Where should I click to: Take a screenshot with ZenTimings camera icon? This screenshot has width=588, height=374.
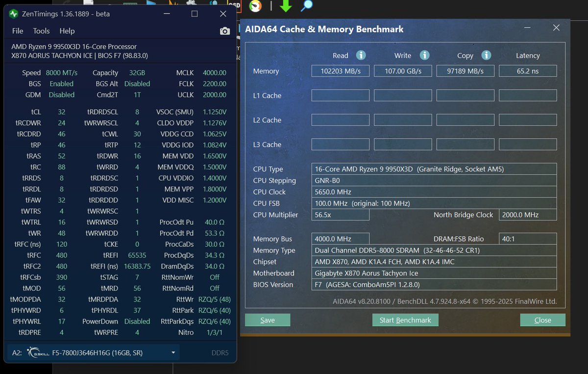225,31
